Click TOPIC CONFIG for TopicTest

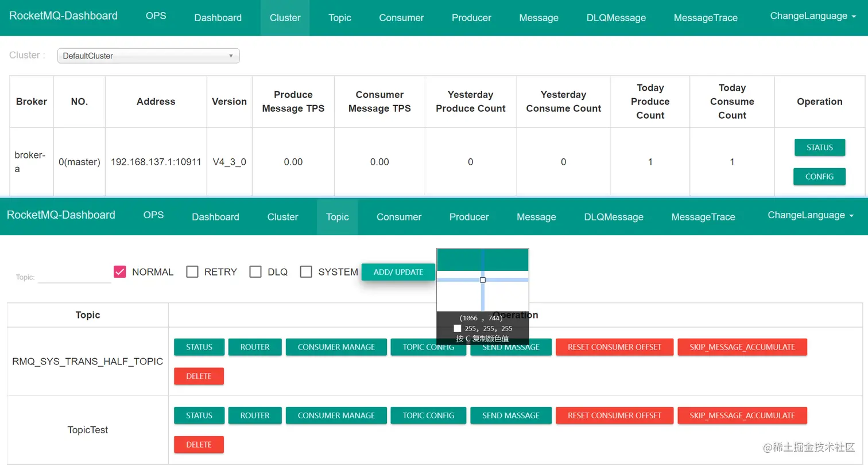click(428, 415)
